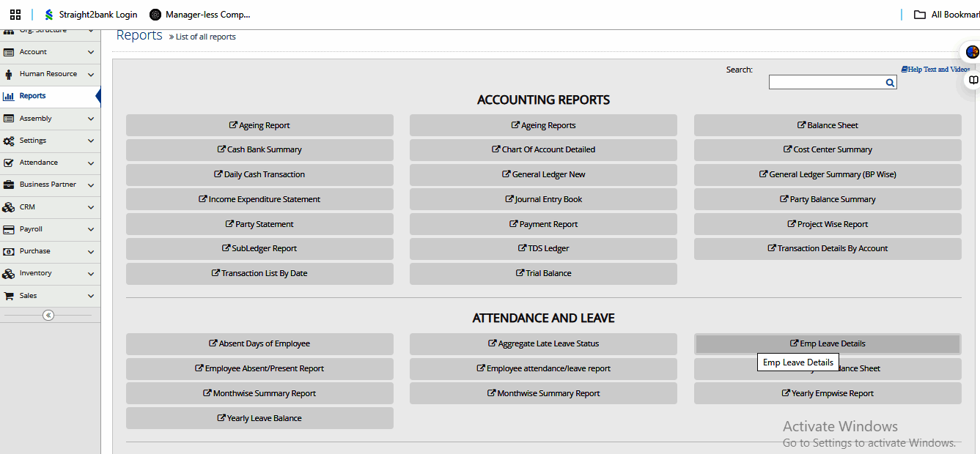Click the Inventory boxes icon
The image size is (980, 454).
click(9, 274)
